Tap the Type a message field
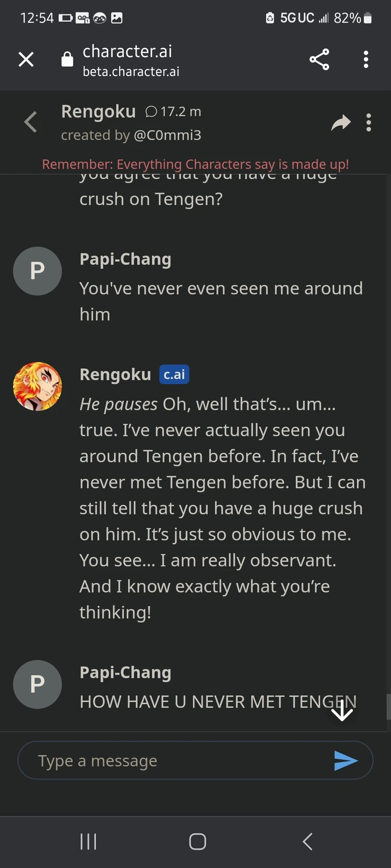This screenshot has width=391, height=868. pyautogui.click(x=155, y=760)
